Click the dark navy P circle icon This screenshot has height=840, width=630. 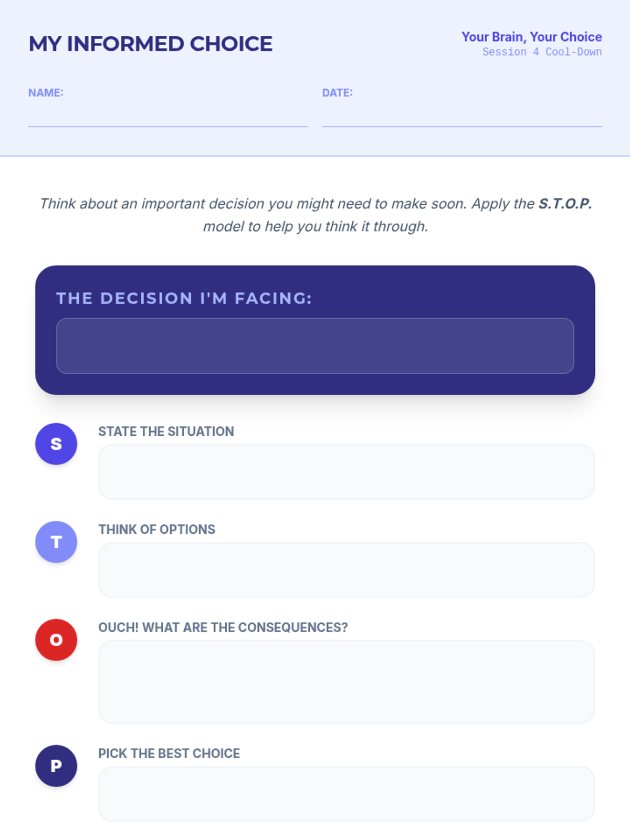[x=56, y=765]
